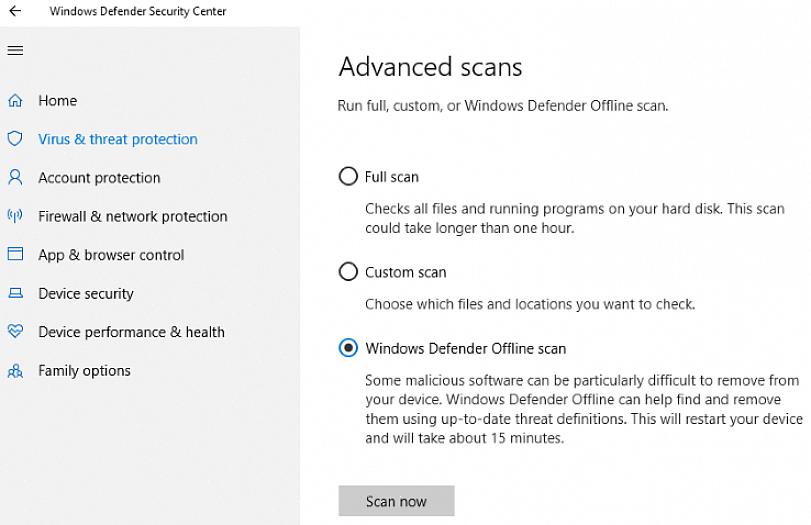Click the back arrow in the title bar
The height and width of the screenshot is (525, 811).
[15, 10]
